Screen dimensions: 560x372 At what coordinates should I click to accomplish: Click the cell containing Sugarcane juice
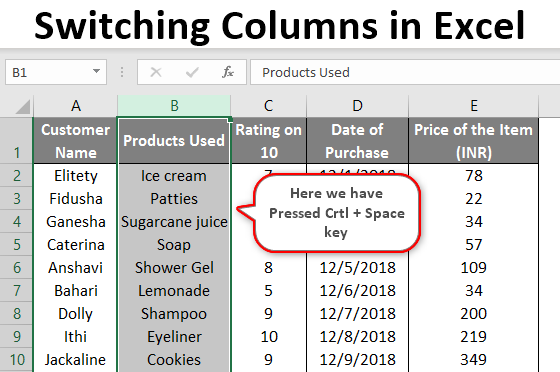coord(174,222)
